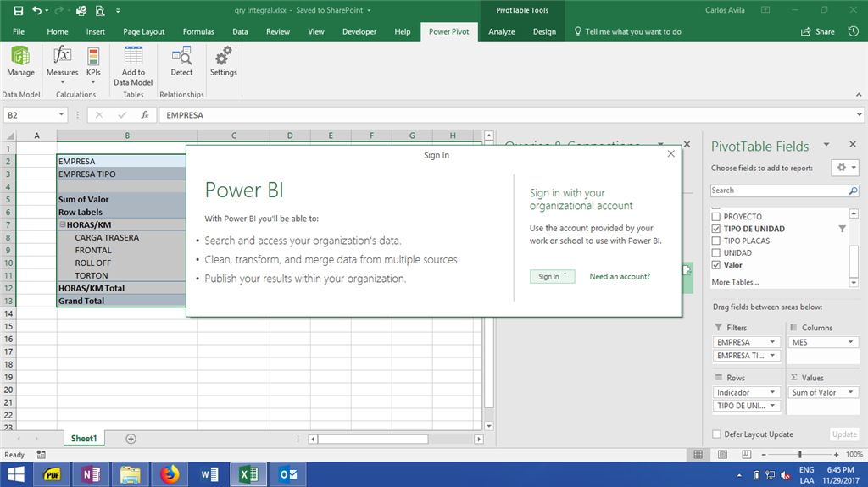The width and height of the screenshot is (868, 487).
Task: Click the zoom out minus button
Action: coord(764,454)
